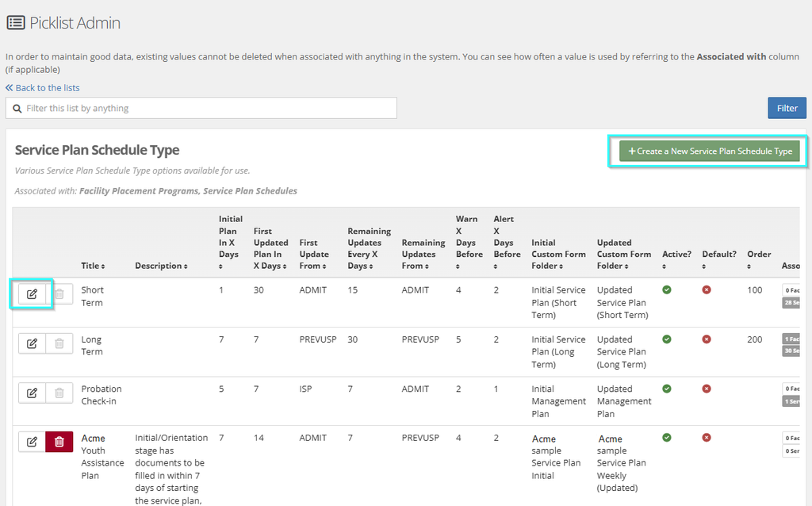This screenshot has width=812, height=506.
Task: Click the disabled trash icon for Probation Check-in
Action: (x=59, y=393)
